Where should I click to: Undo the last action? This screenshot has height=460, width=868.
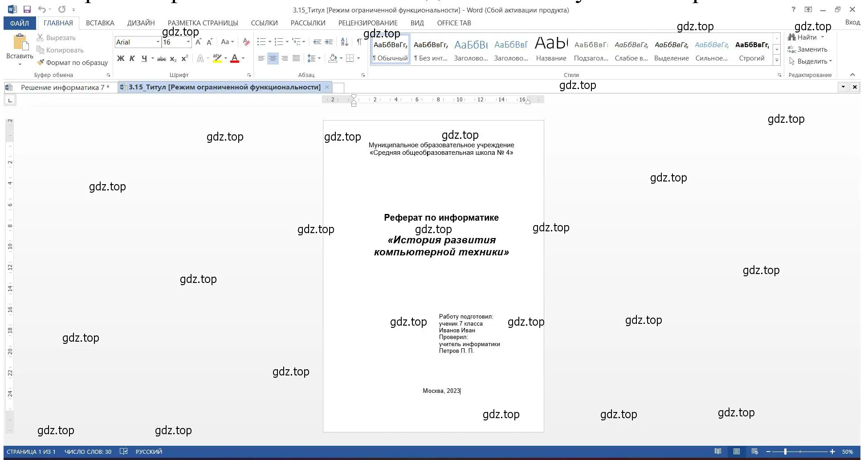click(x=42, y=9)
